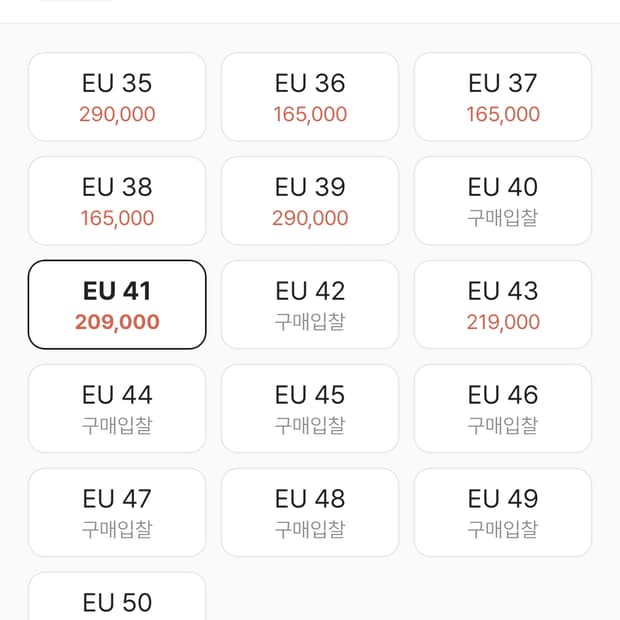Screen dimensions: 620x620
Task: Select size EU 48
Action: (x=310, y=513)
